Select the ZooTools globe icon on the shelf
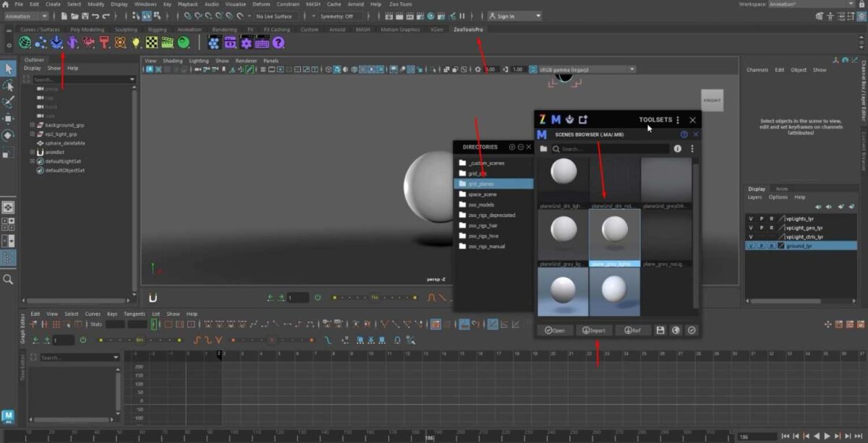 pos(24,43)
